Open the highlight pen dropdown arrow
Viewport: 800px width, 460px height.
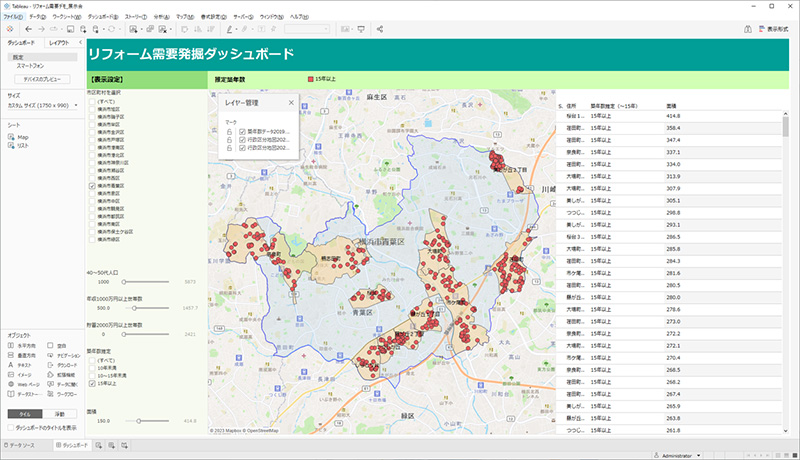click(x=236, y=30)
